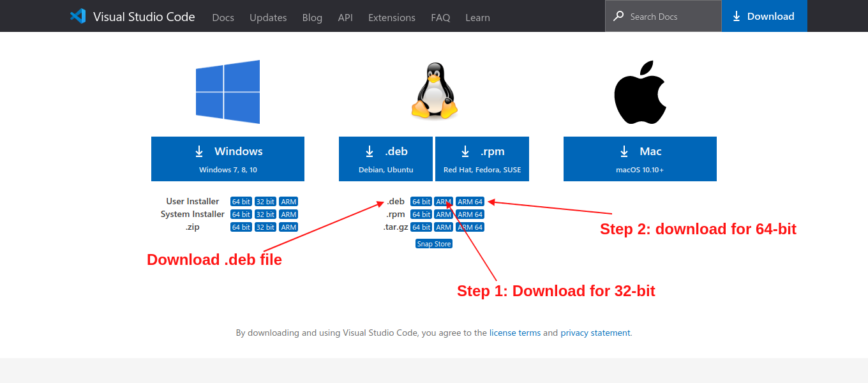Viewport: 868px width, 383px height.
Task: Click the download icon on the .deb button
Action: click(x=370, y=152)
